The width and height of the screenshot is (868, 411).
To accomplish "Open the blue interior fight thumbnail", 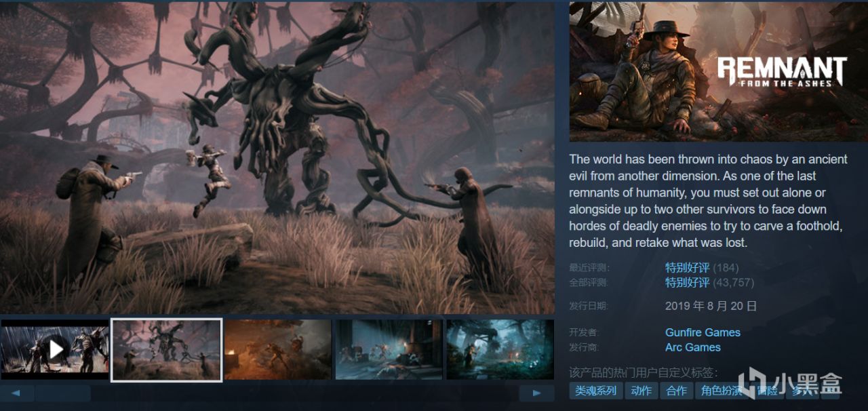I will click(x=389, y=349).
